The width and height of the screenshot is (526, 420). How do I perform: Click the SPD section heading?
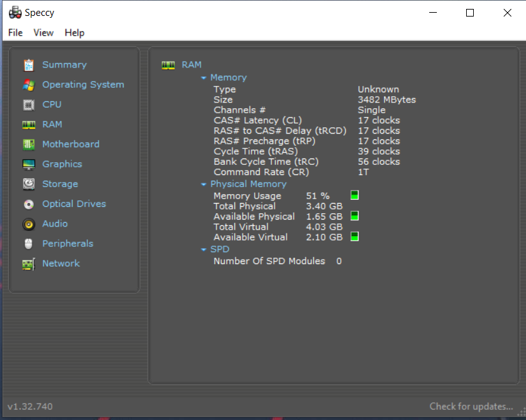tap(220, 249)
